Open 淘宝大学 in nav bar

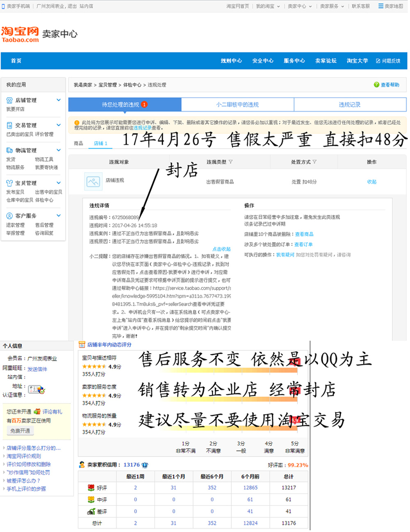(x=358, y=61)
